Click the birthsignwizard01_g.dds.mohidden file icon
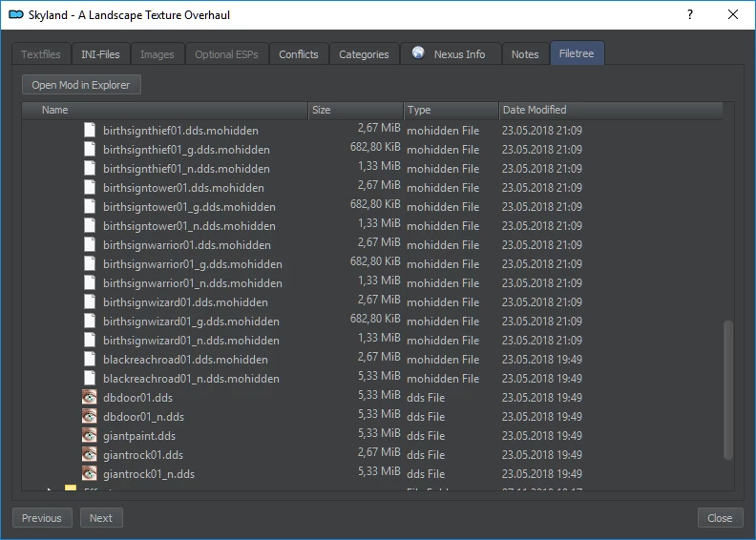 [x=90, y=322]
